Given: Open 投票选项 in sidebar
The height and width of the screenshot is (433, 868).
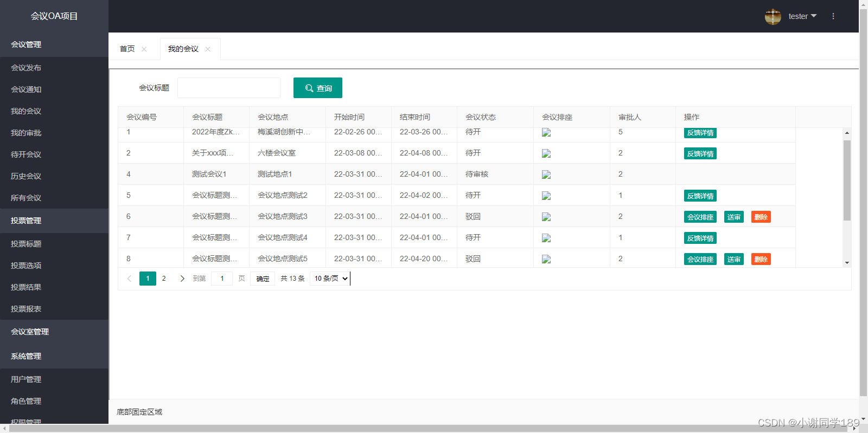Looking at the screenshot, I should click(54, 266).
